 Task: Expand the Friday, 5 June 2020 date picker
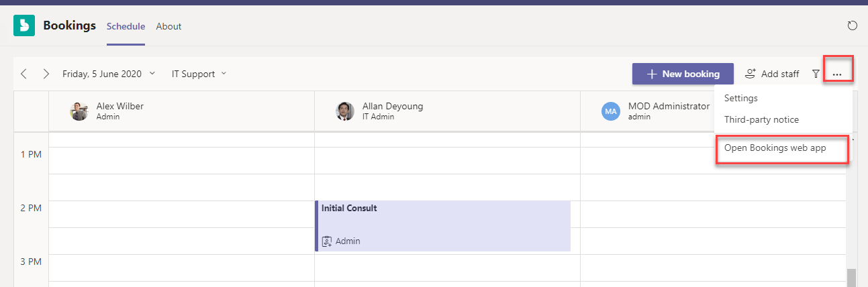tap(109, 74)
